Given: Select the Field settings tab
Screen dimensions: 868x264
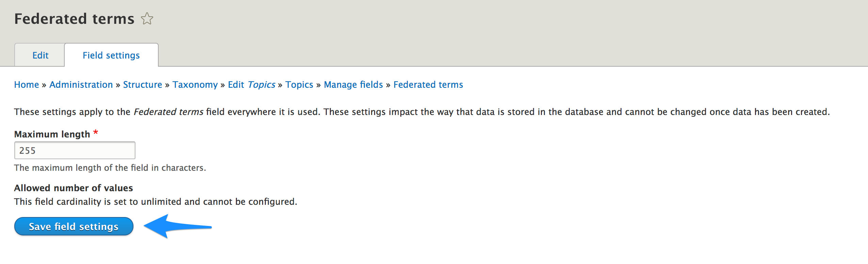Looking at the screenshot, I should (x=111, y=55).
